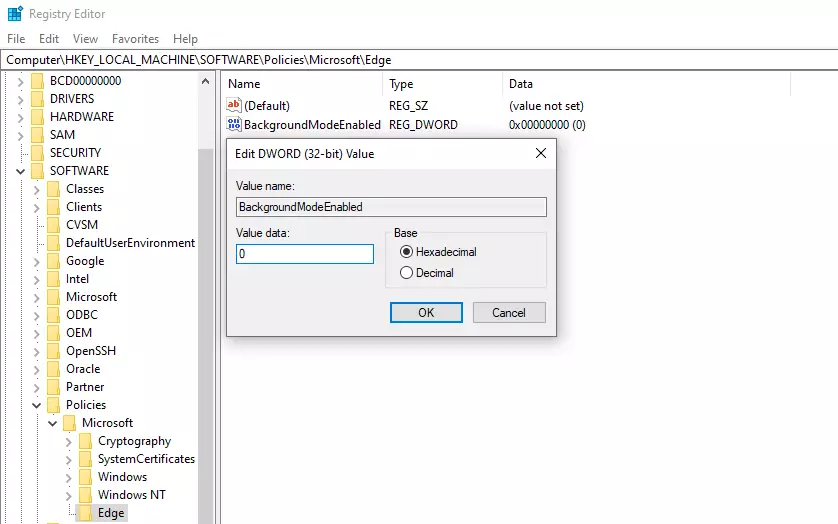This screenshot has width=838, height=524.
Task: Click the Google folder icon
Action: [x=53, y=261]
